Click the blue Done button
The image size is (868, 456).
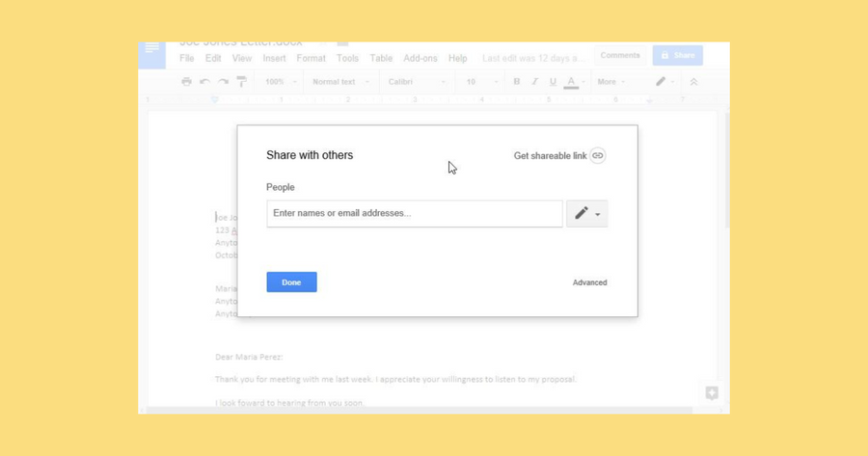pyautogui.click(x=291, y=282)
